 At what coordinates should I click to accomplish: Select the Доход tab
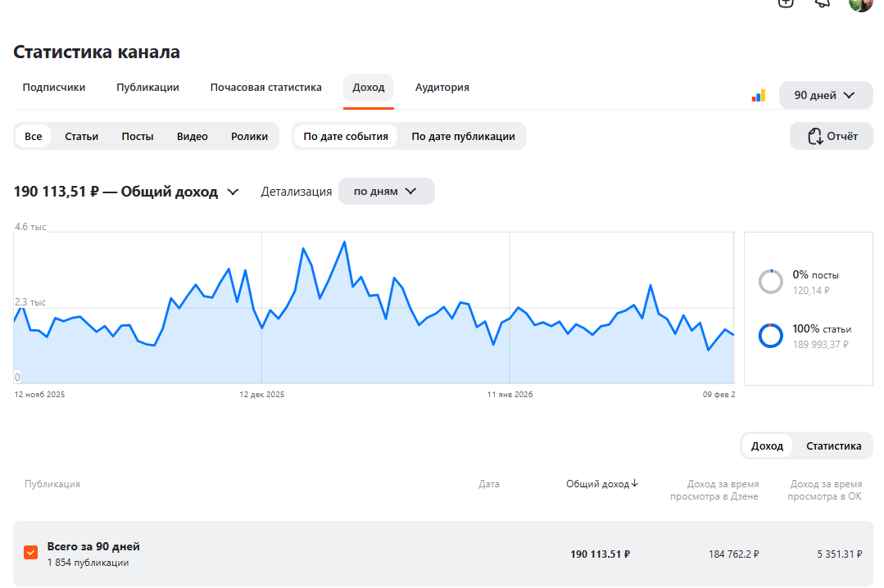369,88
